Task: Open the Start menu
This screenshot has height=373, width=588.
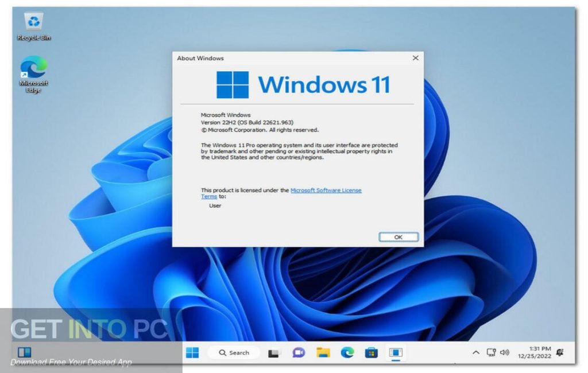Action: (x=194, y=352)
